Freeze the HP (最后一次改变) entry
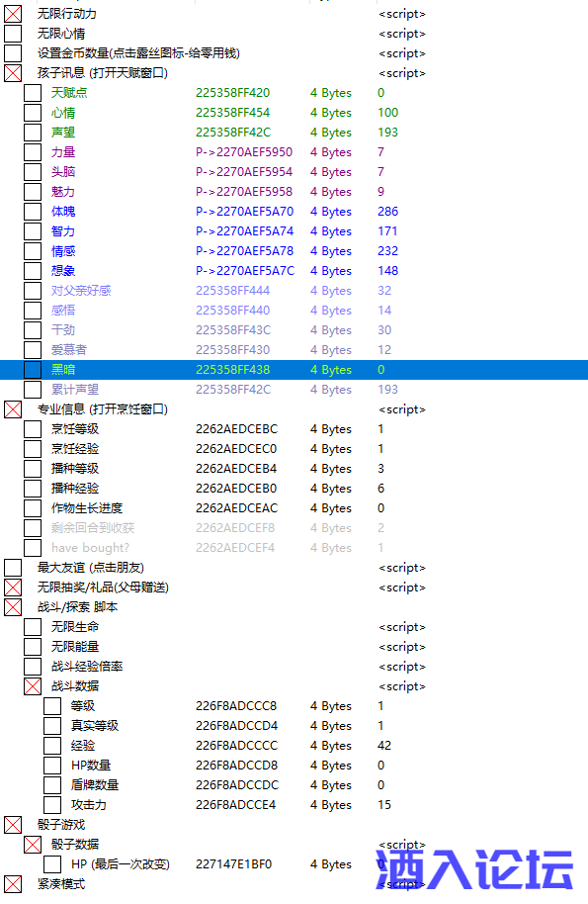This screenshot has width=588, height=904. click(52, 864)
